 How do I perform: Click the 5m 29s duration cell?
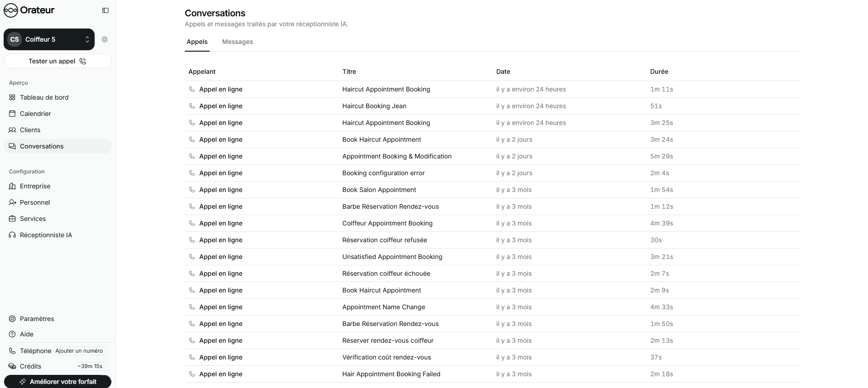(662, 156)
